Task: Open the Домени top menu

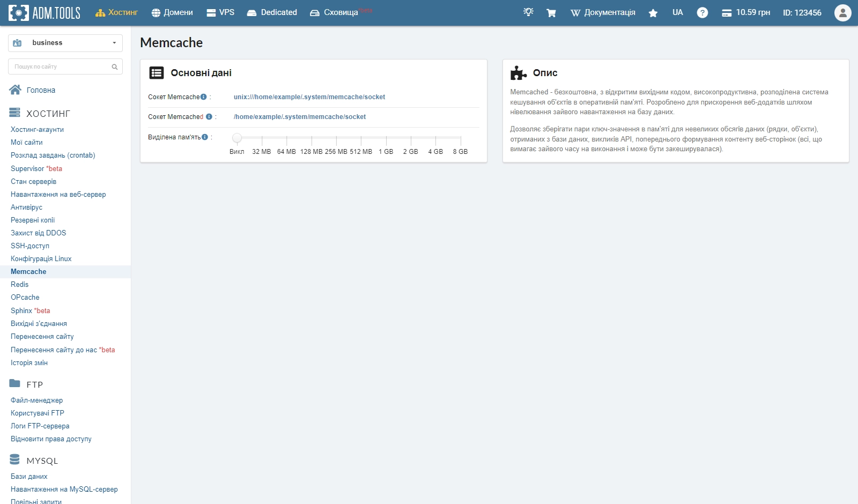Action: (x=172, y=13)
